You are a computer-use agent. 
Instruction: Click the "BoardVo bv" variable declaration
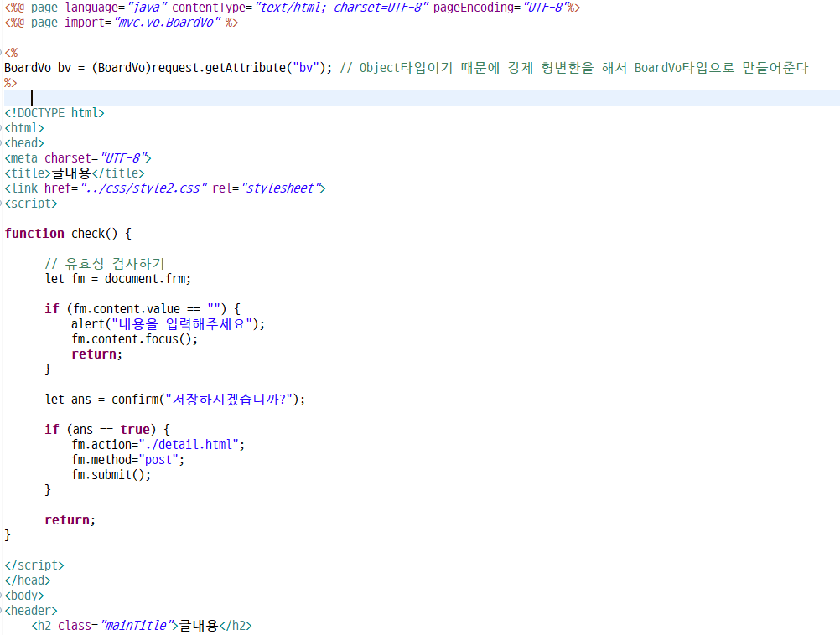38,68
